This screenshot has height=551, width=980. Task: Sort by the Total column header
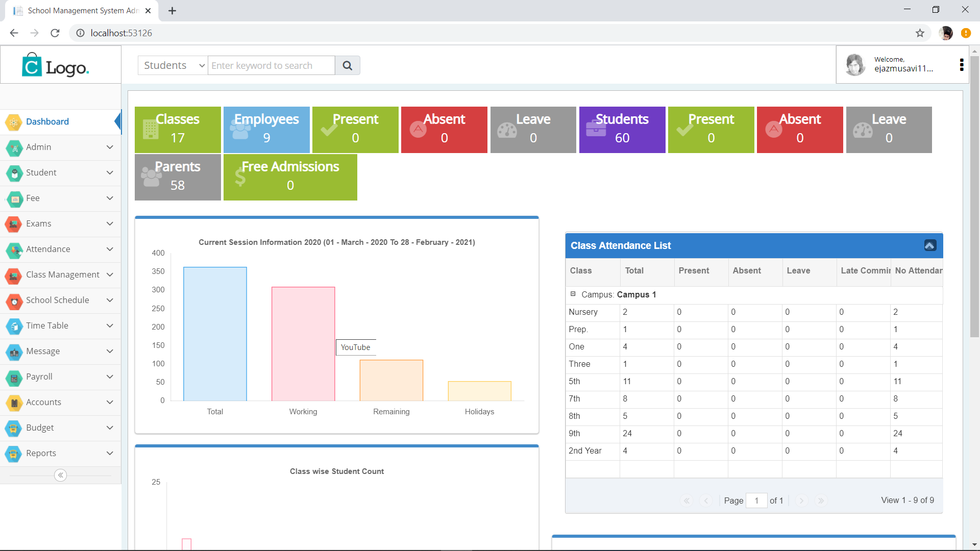pyautogui.click(x=634, y=271)
